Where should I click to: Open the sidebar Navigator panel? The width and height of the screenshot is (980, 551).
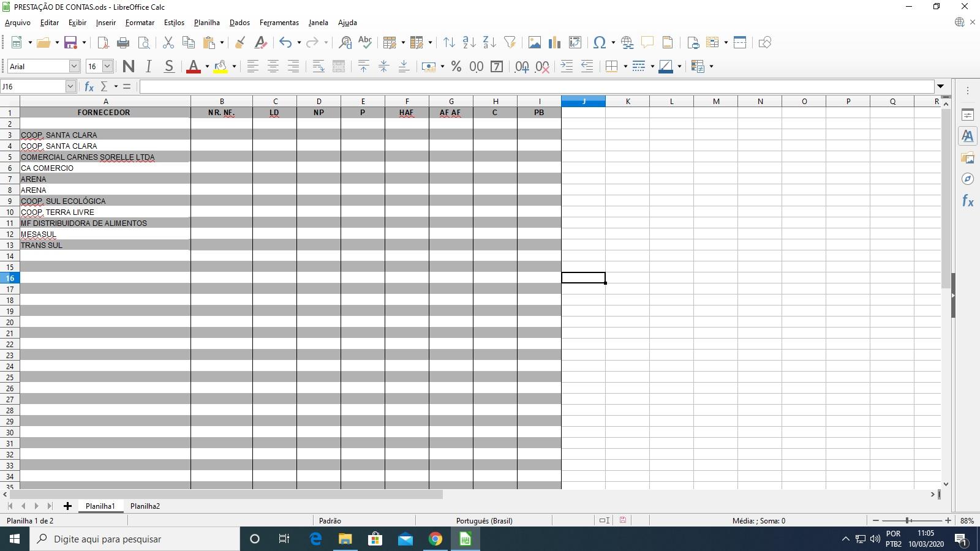click(968, 179)
